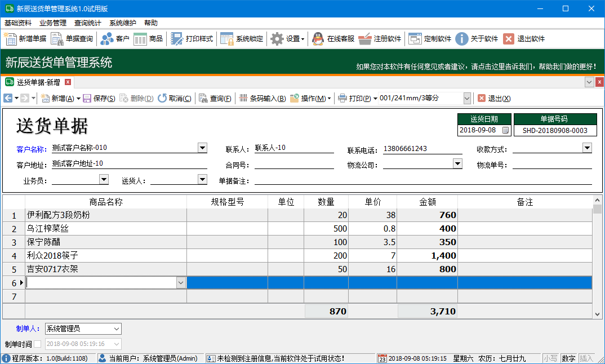Click the 退出软件 red X icon
The image size is (605, 364).
click(509, 39)
